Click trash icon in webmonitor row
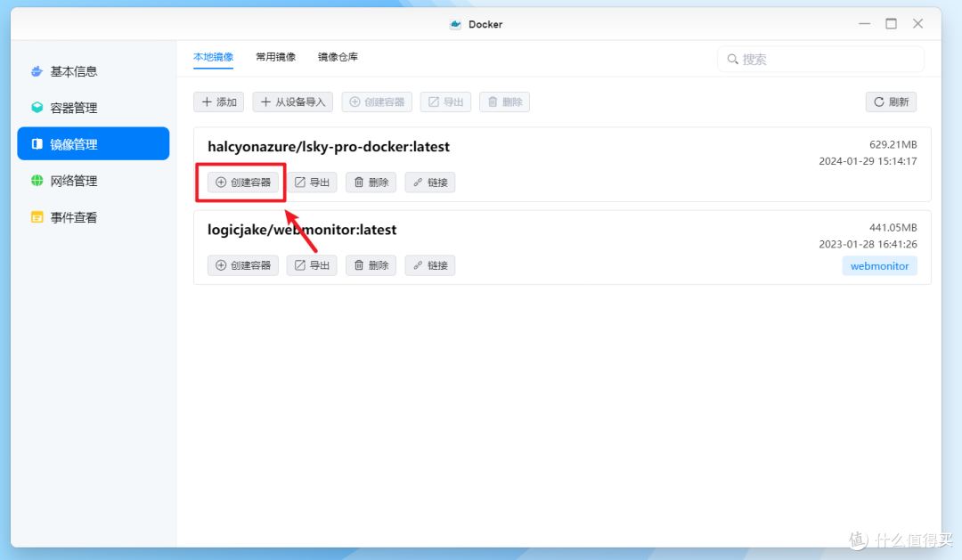962x560 pixels. coord(359,265)
